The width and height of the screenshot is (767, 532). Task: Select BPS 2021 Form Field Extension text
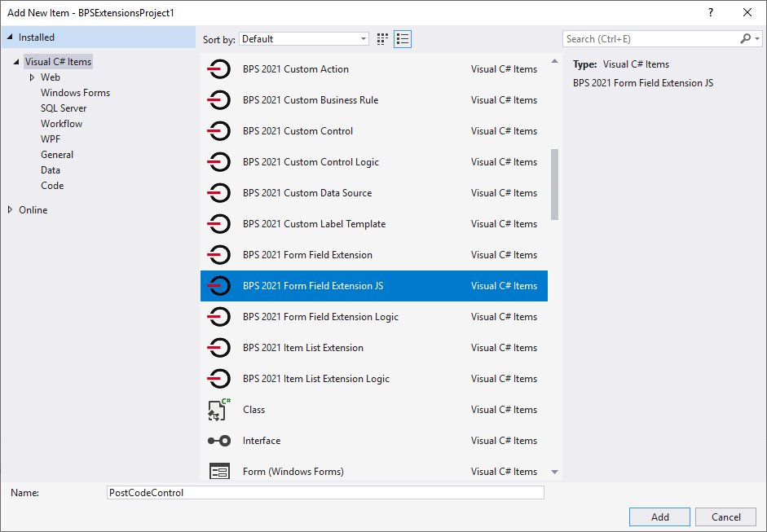[307, 255]
